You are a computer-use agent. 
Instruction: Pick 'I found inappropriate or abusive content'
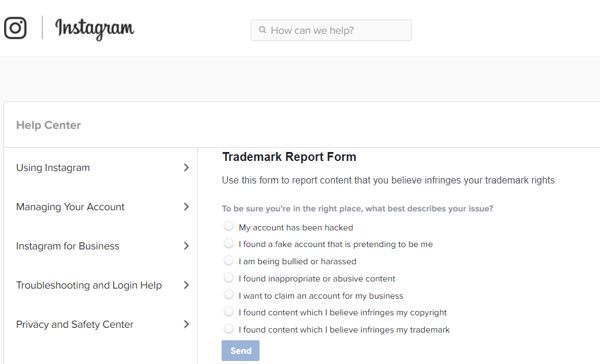point(229,278)
